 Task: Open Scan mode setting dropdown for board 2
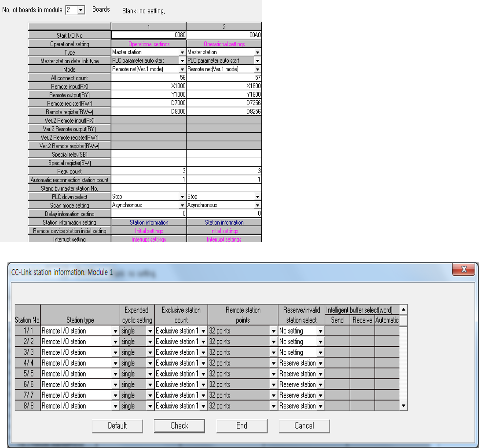pos(258,205)
